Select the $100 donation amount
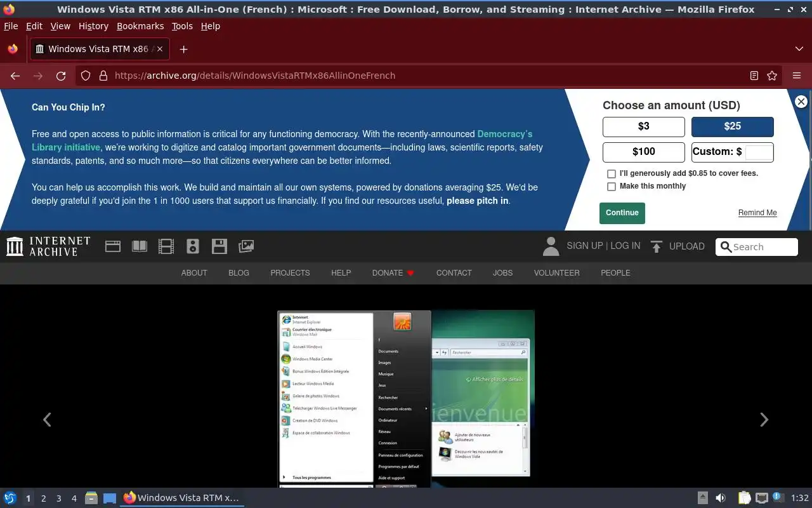Viewport: 812px width, 508px height. 643,152
